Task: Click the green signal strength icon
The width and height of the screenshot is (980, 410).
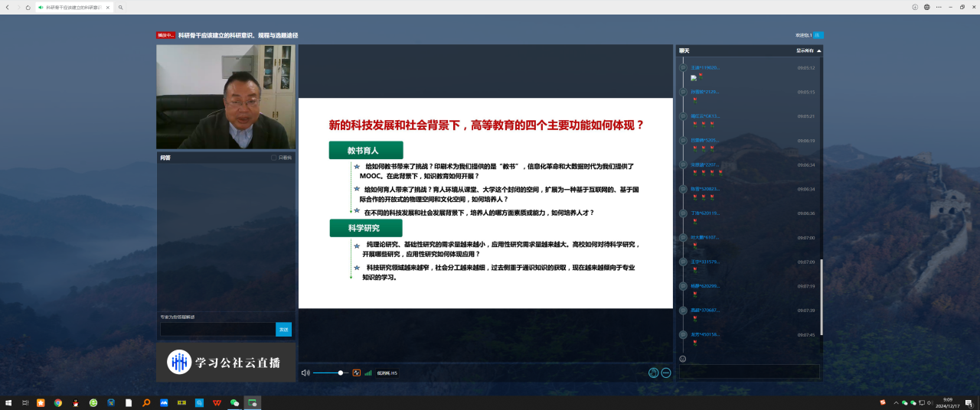Action: coord(367,373)
